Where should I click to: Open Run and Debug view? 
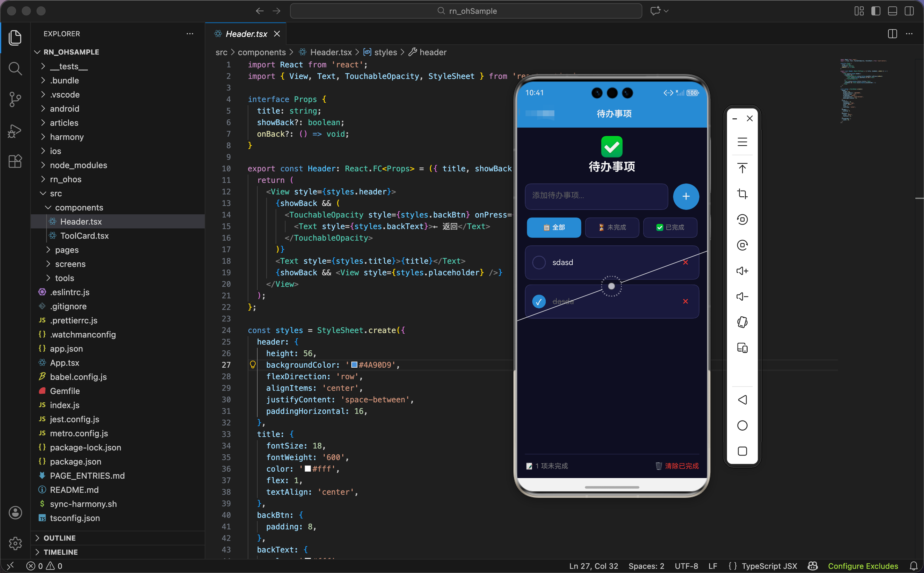[15, 131]
